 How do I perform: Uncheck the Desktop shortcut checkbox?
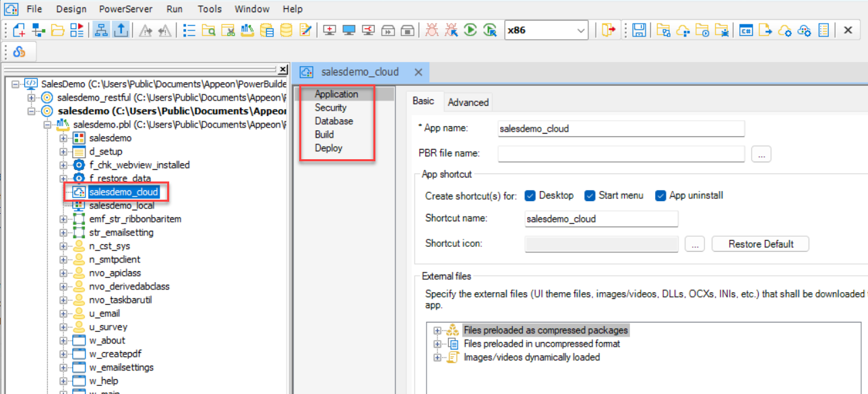coord(529,196)
